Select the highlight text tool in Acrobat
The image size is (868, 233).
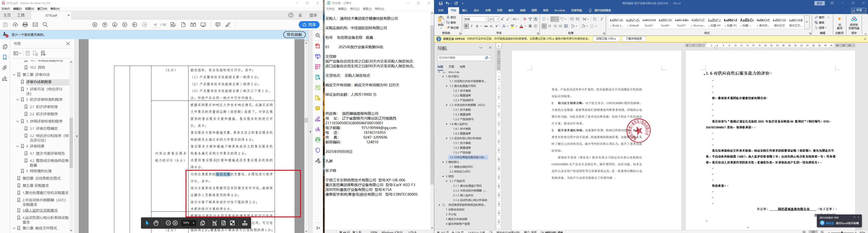(228, 25)
